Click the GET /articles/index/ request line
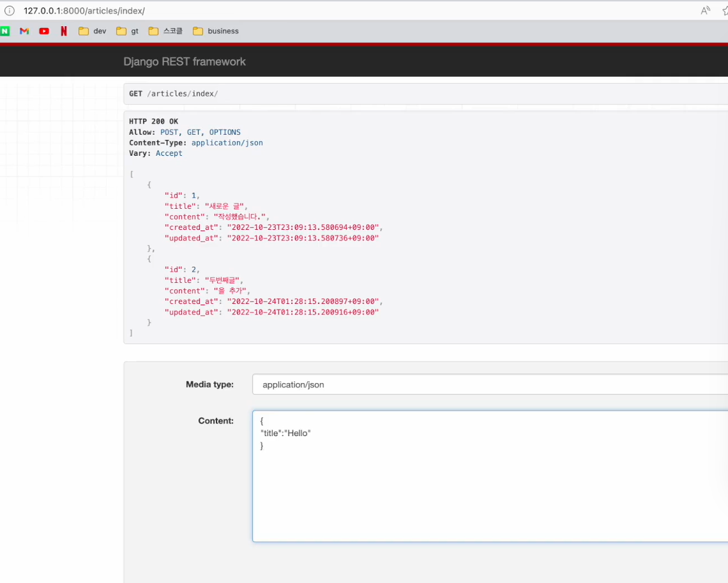 pyautogui.click(x=173, y=94)
